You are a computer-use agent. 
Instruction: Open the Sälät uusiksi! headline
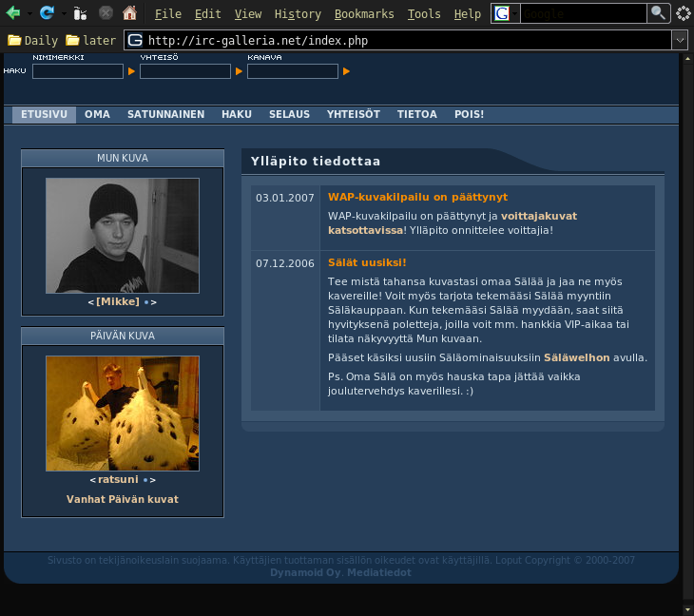click(367, 263)
